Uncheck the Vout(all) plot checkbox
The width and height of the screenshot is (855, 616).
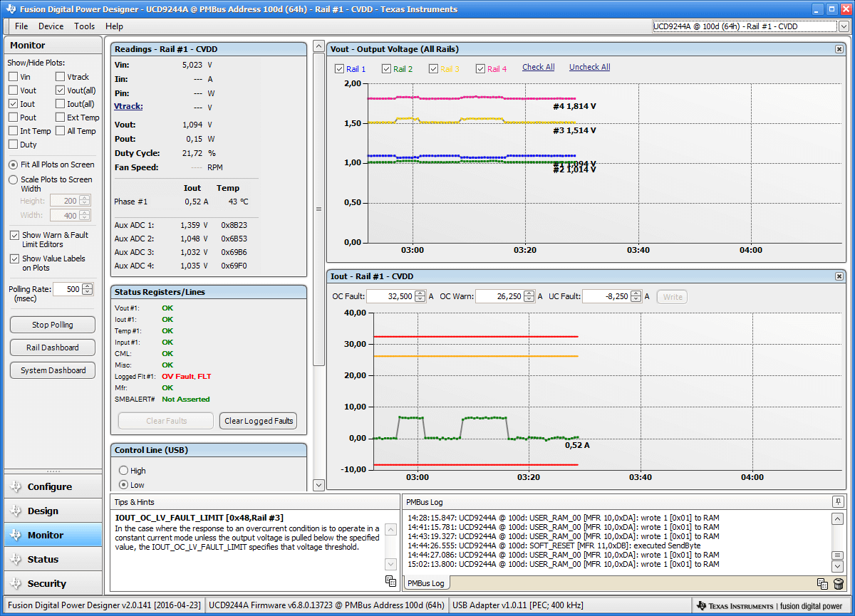60,90
